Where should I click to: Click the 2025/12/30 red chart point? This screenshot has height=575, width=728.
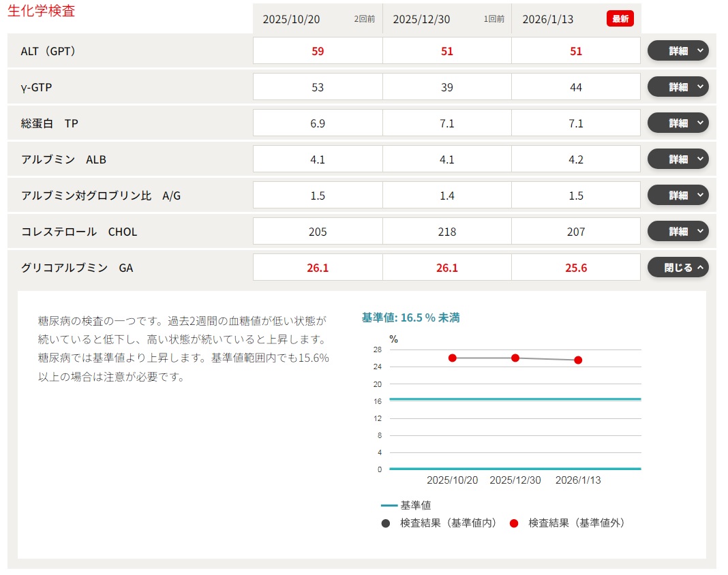[515, 358]
